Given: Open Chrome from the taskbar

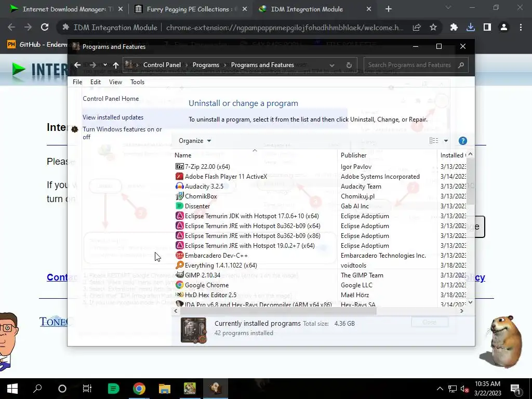Looking at the screenshot, I should 139,389.
